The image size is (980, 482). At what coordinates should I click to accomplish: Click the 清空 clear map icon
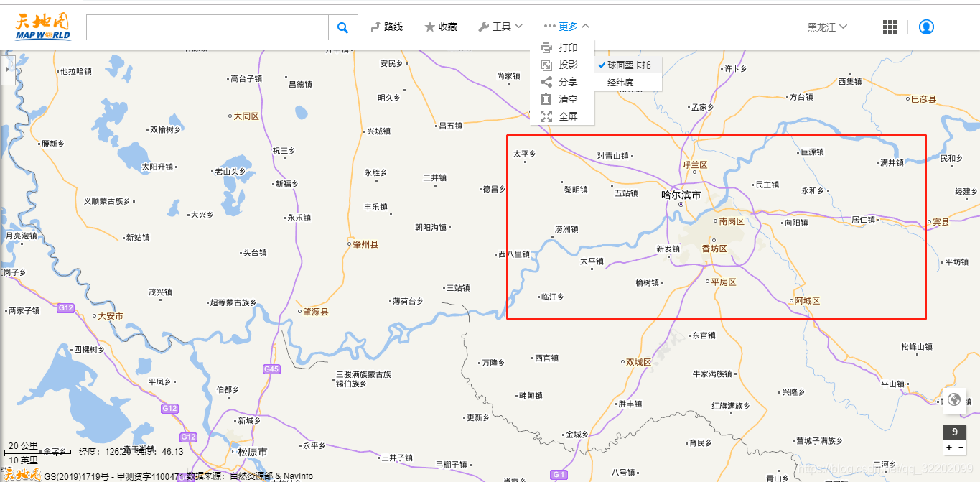pos(547,99)
